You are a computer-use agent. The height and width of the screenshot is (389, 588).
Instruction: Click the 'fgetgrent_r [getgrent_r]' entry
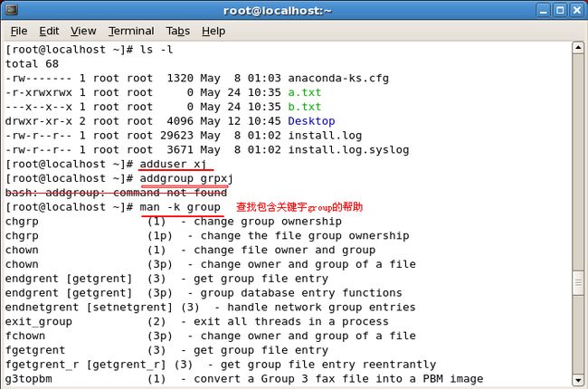coord(86,365)
